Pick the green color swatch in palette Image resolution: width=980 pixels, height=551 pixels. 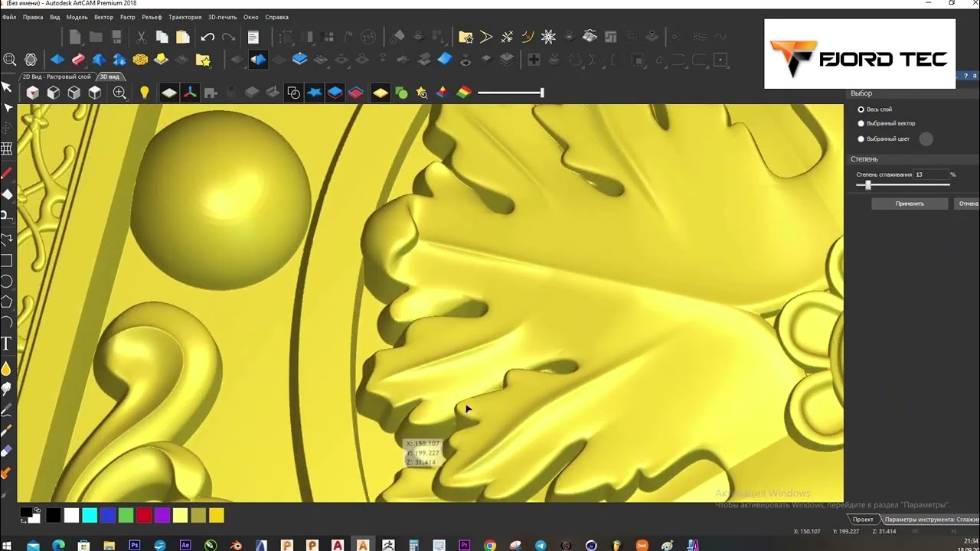point(126,515)
